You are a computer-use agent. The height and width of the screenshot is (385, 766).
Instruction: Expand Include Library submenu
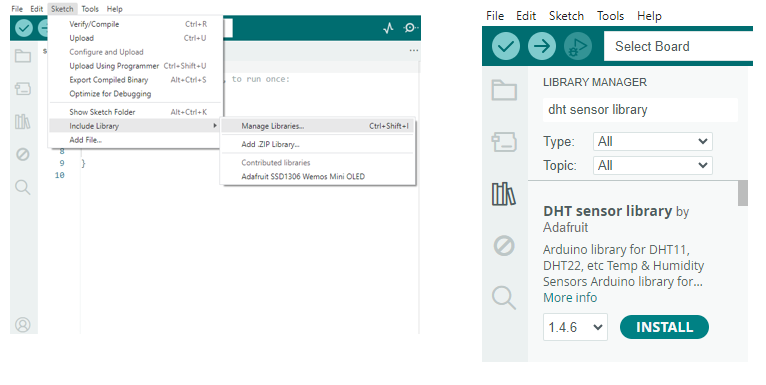[x=135, y=126]
